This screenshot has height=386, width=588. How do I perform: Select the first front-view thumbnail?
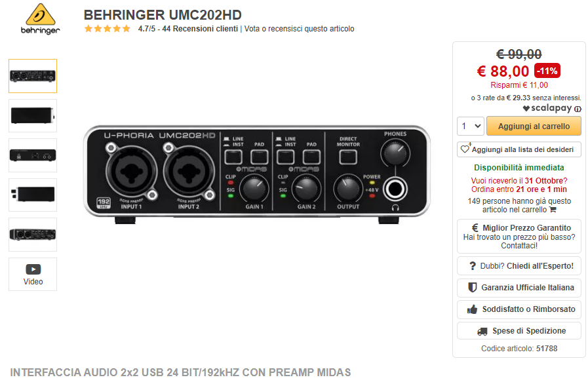coord(33,76)
